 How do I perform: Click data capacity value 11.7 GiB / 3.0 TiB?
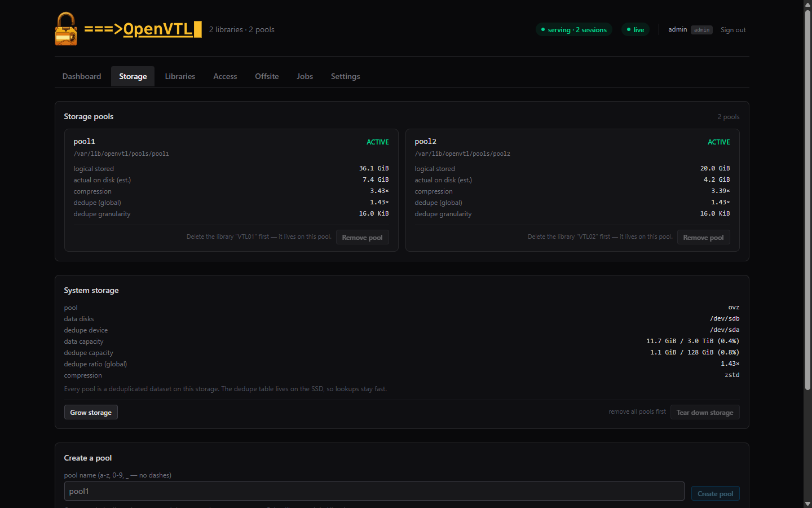(693, 341)
